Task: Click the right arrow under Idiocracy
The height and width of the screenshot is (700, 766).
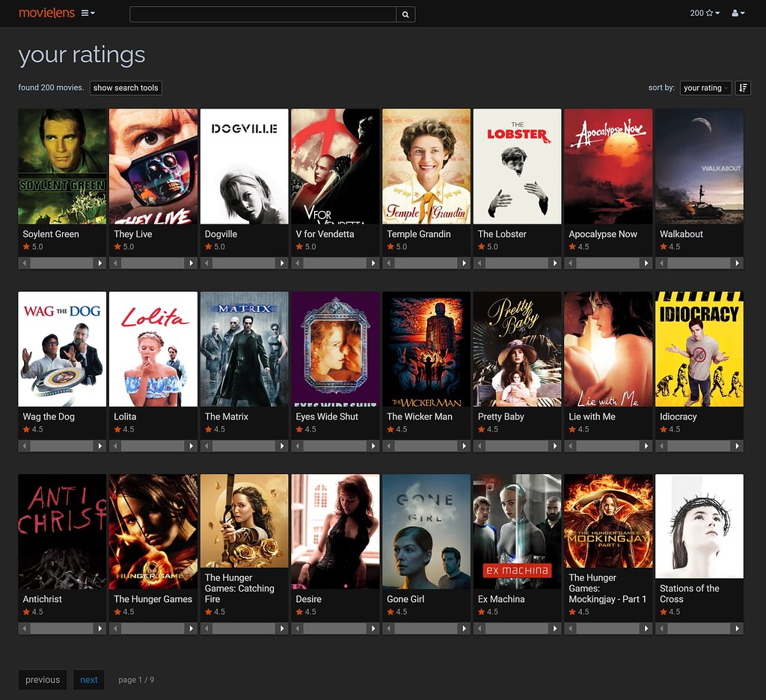Action: coord(737,446)
